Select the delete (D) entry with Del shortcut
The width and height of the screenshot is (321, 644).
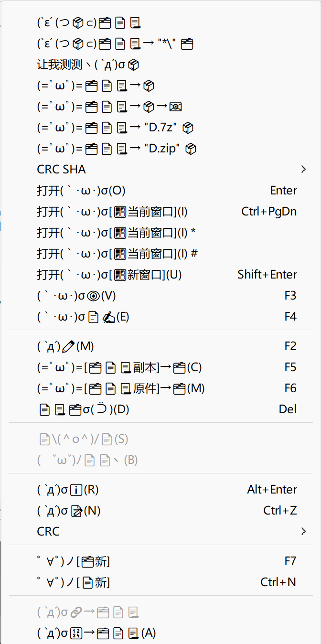pos(84,409)
